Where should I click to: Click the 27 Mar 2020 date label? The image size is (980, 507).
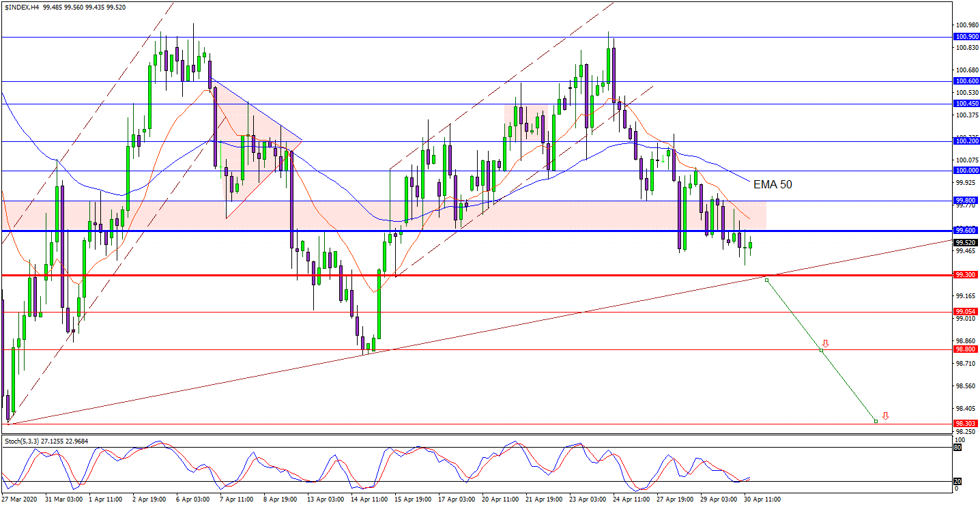point(19,499)
